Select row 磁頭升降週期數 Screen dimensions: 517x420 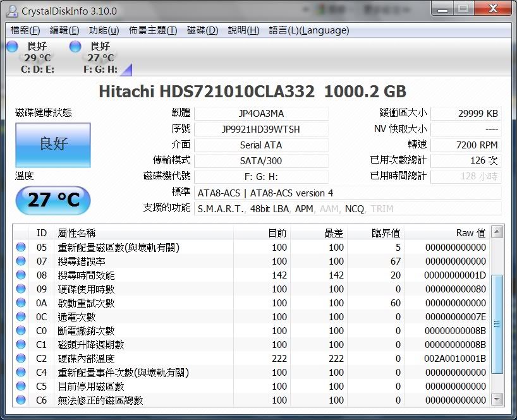(x=252, y=344)
